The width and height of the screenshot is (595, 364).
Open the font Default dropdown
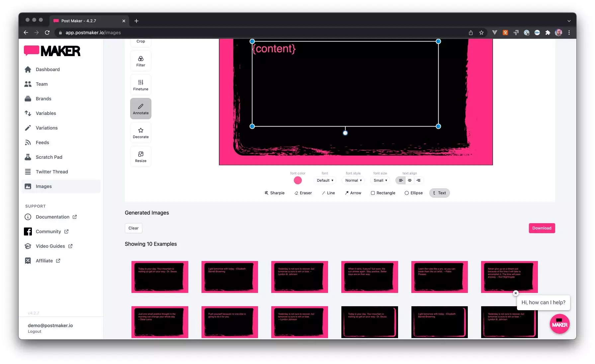click(x=325, y=180)
